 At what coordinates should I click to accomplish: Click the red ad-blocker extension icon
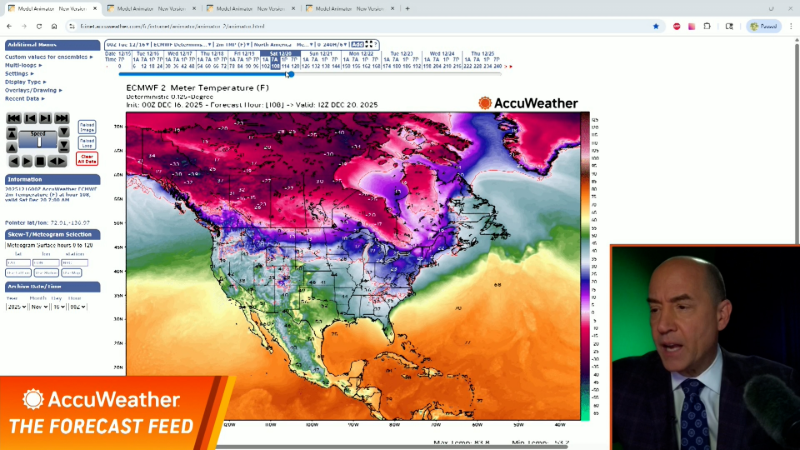tap(677, 26)
